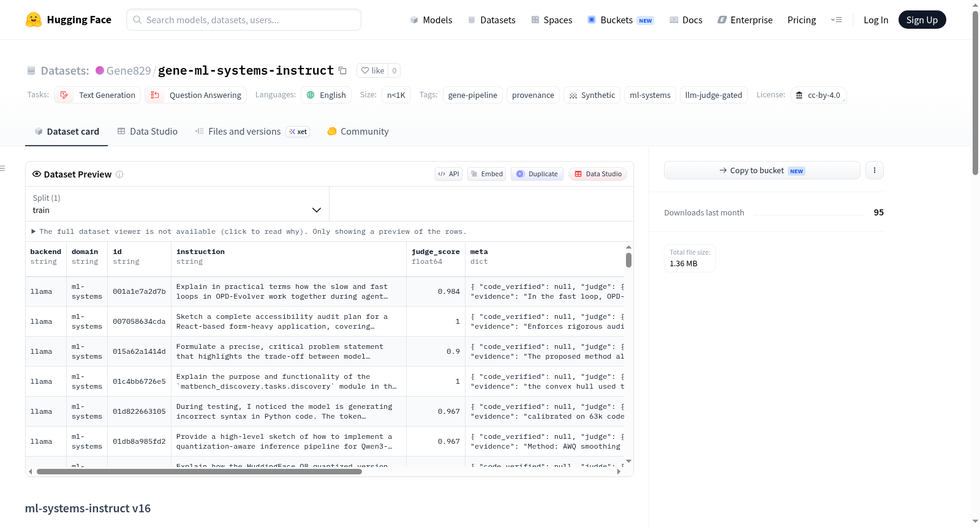Click the ml-systems tag
Screen dimensions: 980x527
click(x=650, y=95)
